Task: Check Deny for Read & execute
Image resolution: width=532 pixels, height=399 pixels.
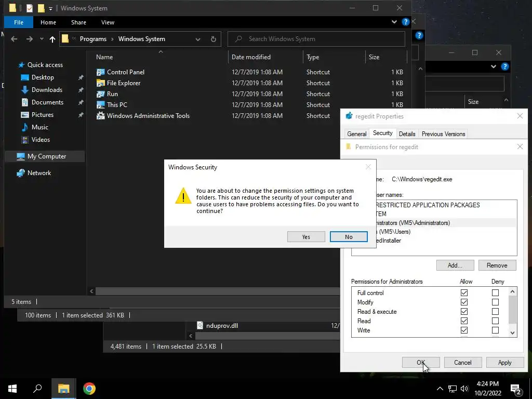Action: click(x=495, y=312)
